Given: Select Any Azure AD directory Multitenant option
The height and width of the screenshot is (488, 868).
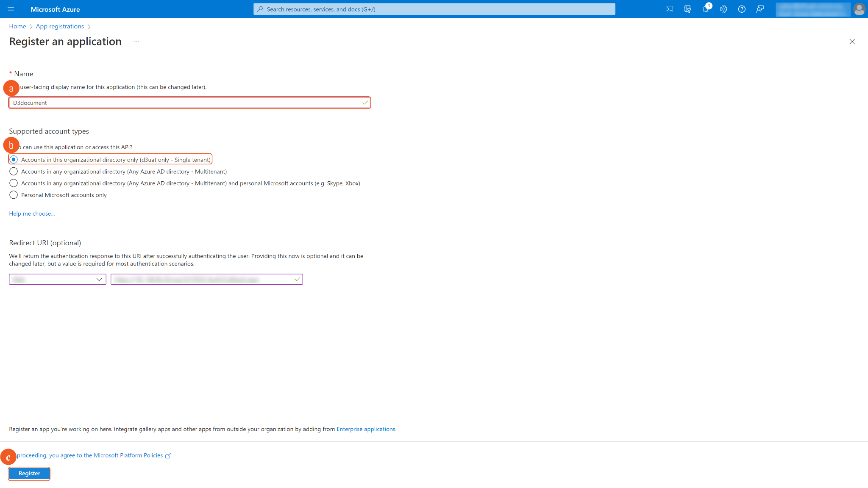Looking at the screenshot, I should click(x=14, y=172).
